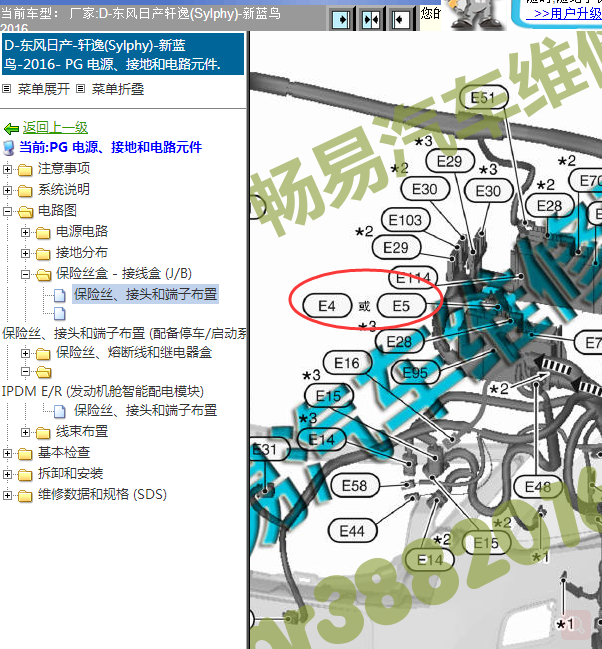This screenshot has width=602, height=649.
Task: Go back via 返回上一级 link
Action: point(55,127)
